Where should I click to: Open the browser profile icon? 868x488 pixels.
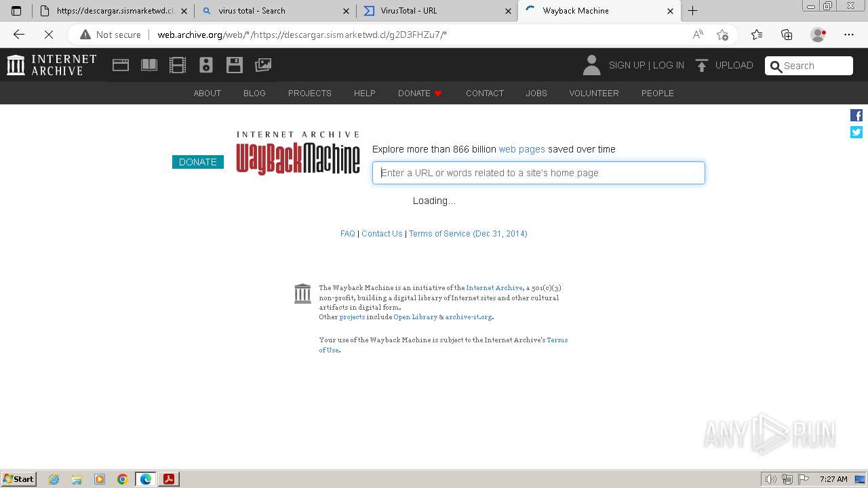(818, 35)
